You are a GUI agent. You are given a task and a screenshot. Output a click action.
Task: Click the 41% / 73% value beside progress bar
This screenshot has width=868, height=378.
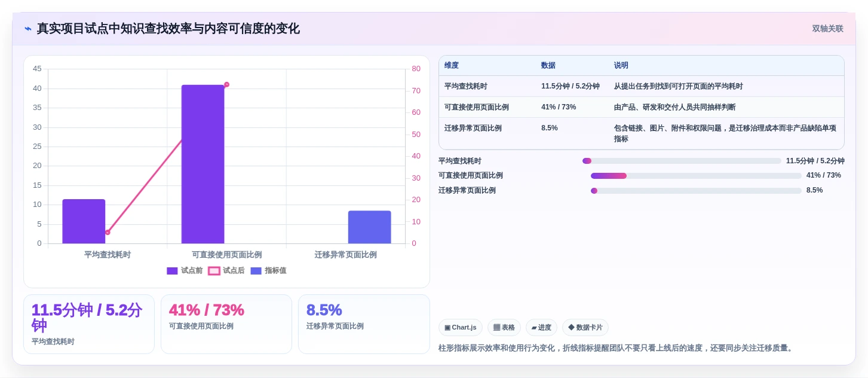(x=824, y=175)
